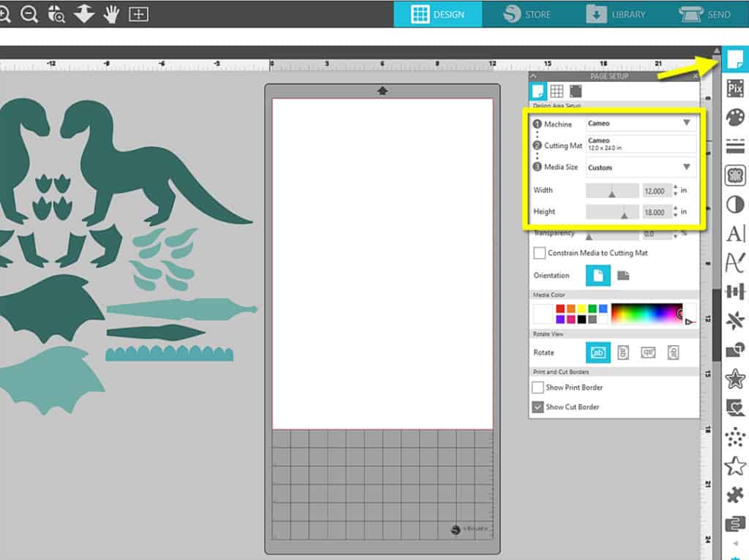
Task: Open the Send tab
Action: tap(705, 14)
